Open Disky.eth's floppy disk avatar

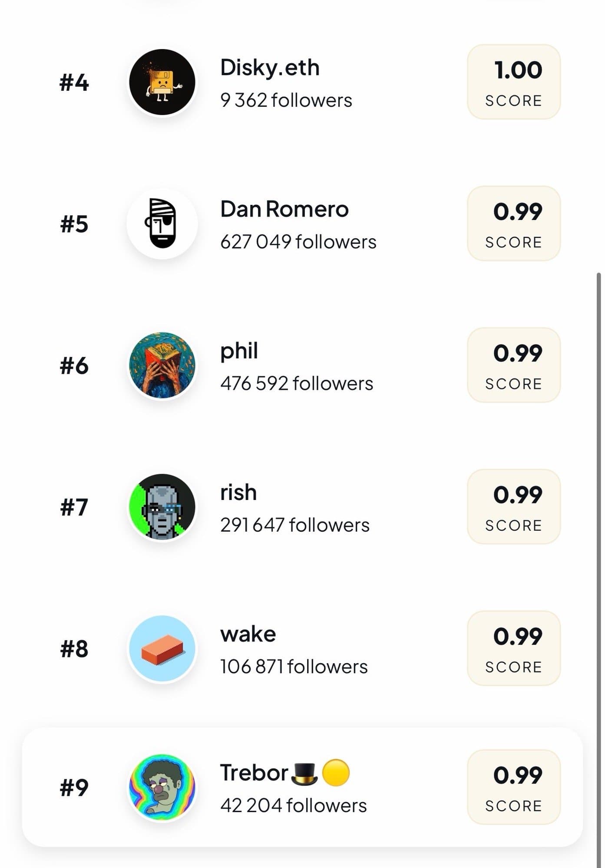(x=162, y=82)
